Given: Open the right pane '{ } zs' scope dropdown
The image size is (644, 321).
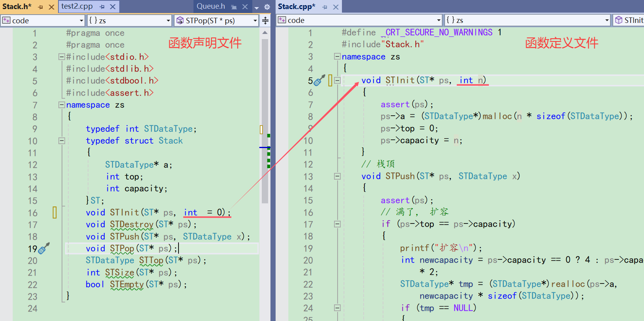Looking at the screenshot, I should (x=607, y=20).
